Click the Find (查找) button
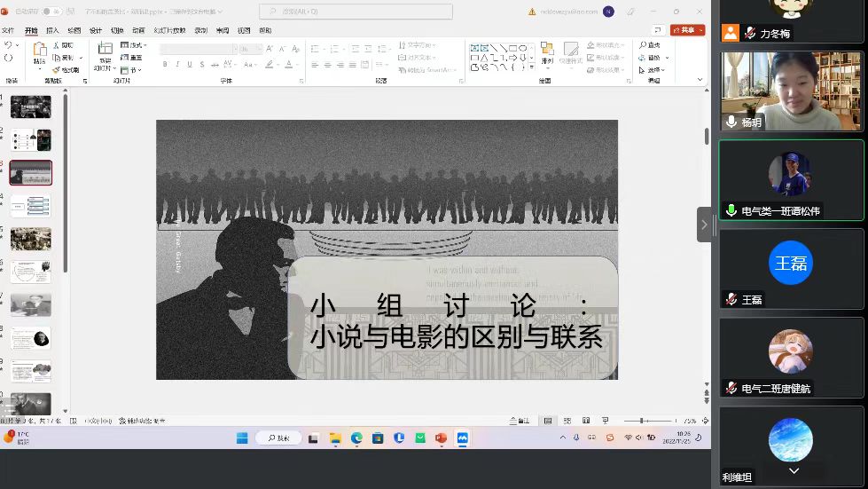 click(649, 45)
